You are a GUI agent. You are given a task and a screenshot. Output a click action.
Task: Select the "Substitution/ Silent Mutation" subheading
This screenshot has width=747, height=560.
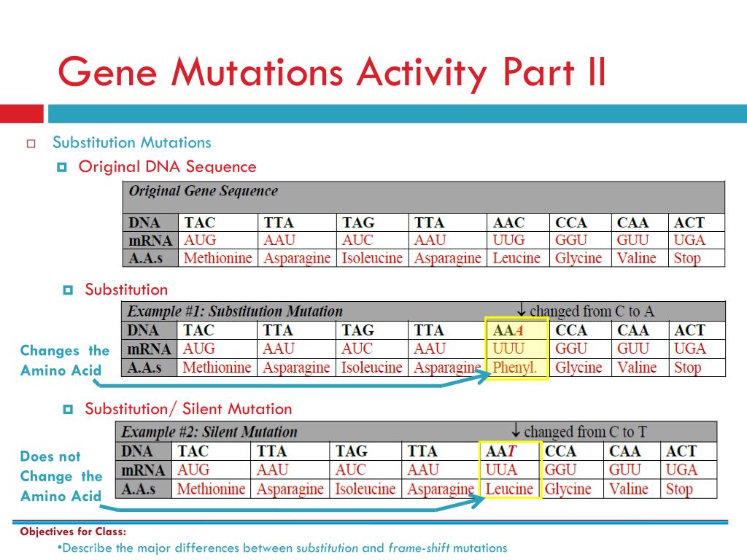(x=188, y=409)
